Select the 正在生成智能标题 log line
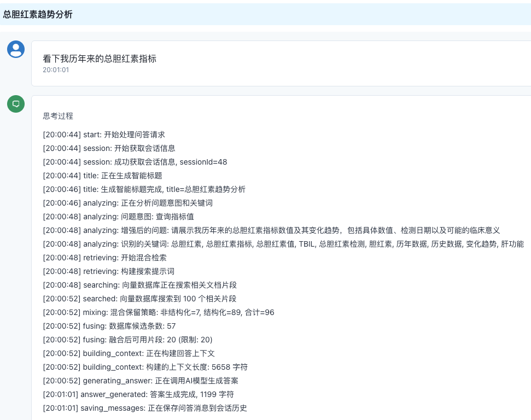 (x=102, y=176)
